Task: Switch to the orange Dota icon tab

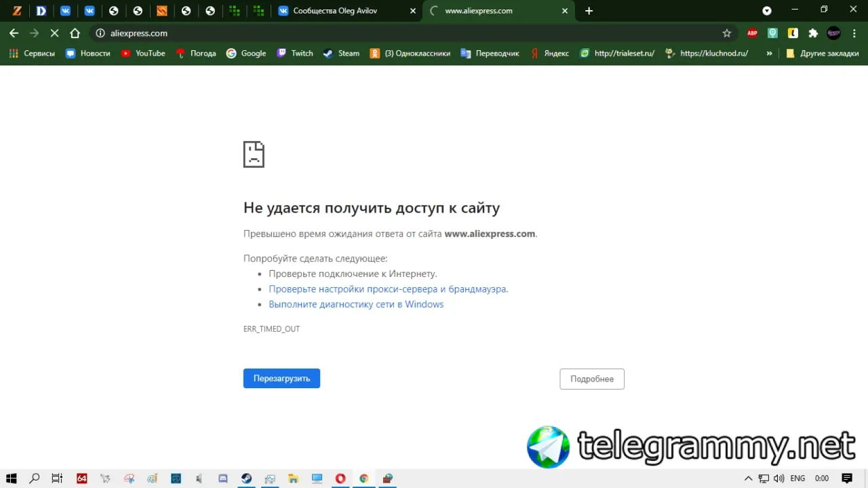Action: [161, 11]
